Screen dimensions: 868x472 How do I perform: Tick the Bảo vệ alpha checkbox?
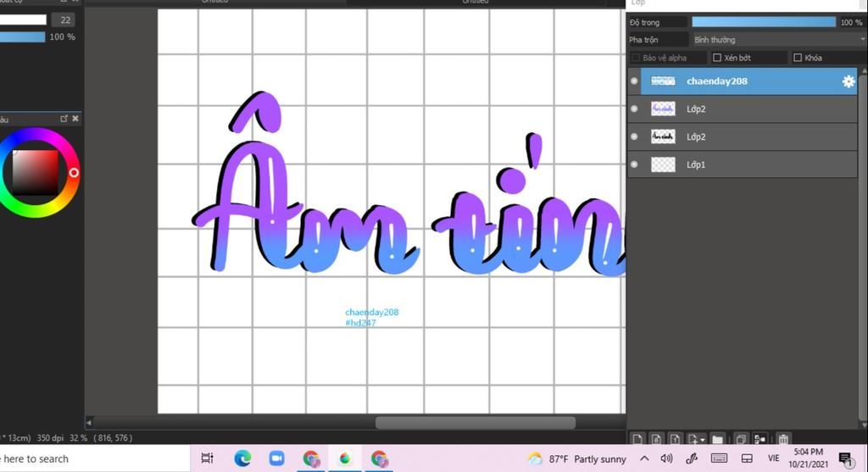click(x=636, y=58)
